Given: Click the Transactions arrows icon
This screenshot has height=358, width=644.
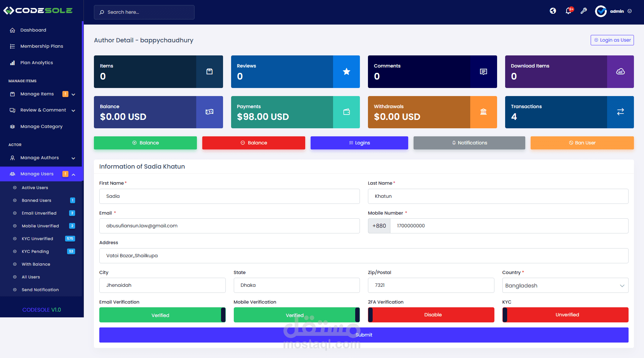Looking at the screenshot, I should (620, 112).
